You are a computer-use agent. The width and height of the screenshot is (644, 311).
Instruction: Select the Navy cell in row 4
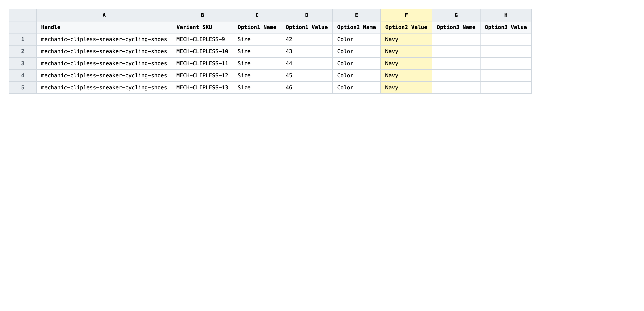406,76
